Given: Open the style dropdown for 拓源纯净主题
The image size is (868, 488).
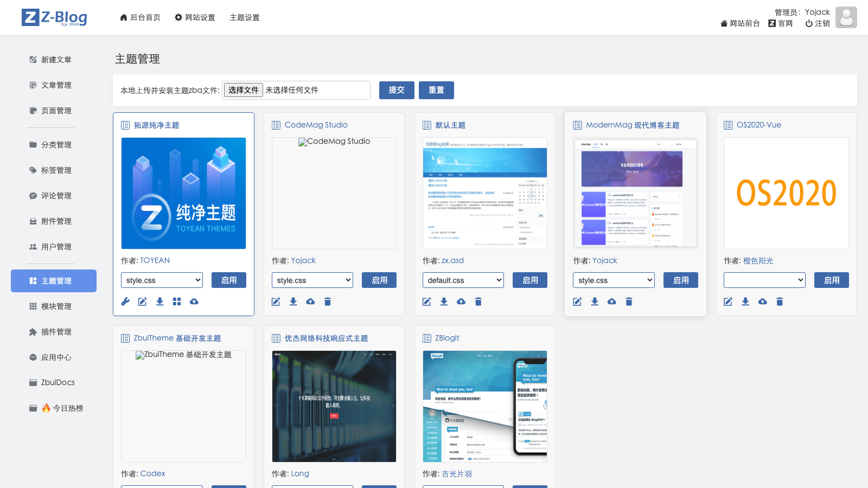Looking at the screenshot, I should click(162, 280).
